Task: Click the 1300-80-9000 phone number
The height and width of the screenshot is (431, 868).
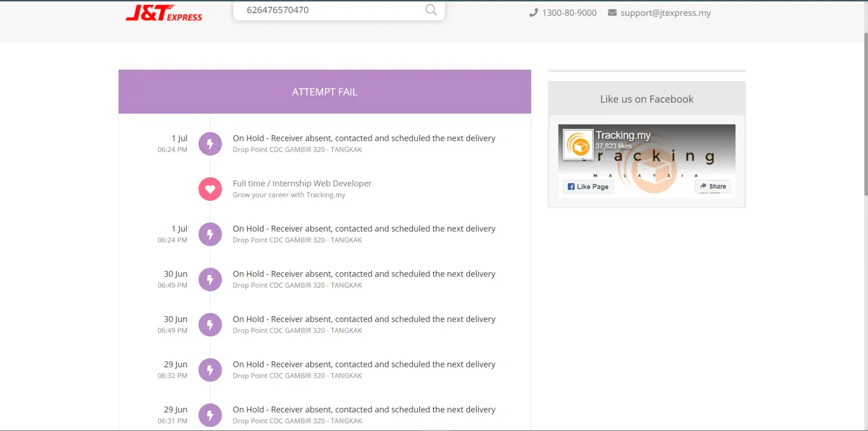Action: pos(569,13)
